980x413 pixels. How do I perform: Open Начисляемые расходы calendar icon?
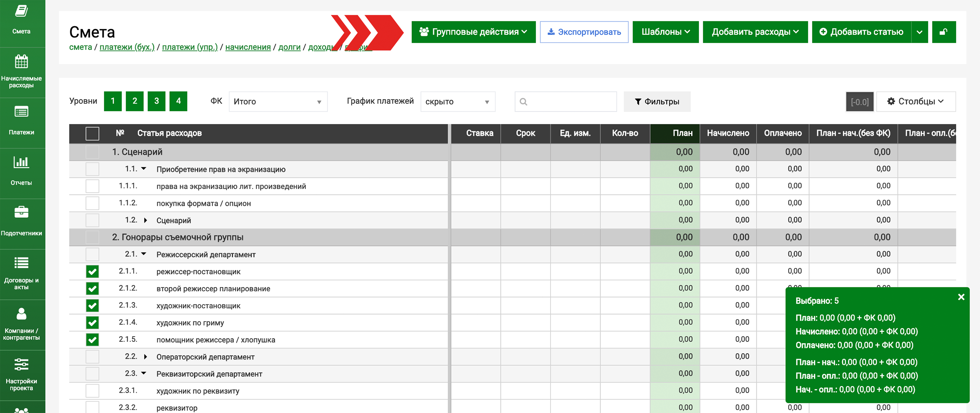click(x=21, y=62)
